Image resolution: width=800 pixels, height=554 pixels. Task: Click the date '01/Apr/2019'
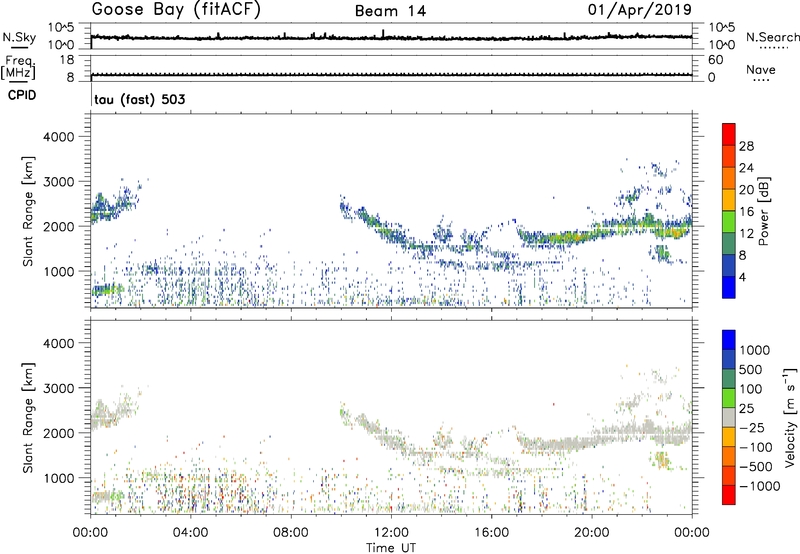[x=640, y=10]
